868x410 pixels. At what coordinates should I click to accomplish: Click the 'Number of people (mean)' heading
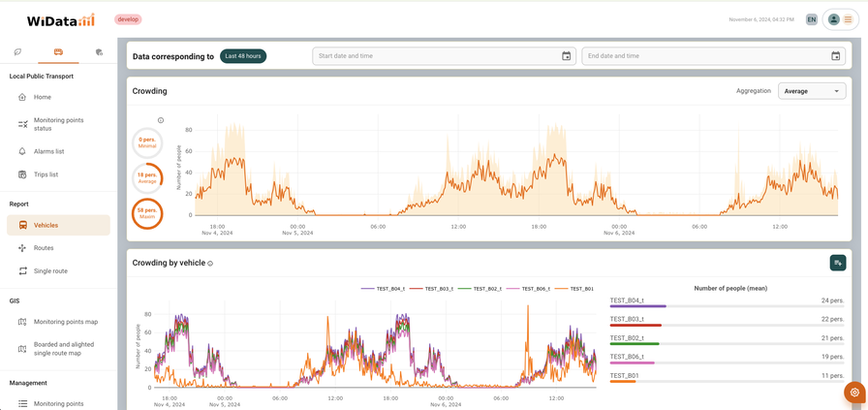pyautogui.click(x=730, y=288)
